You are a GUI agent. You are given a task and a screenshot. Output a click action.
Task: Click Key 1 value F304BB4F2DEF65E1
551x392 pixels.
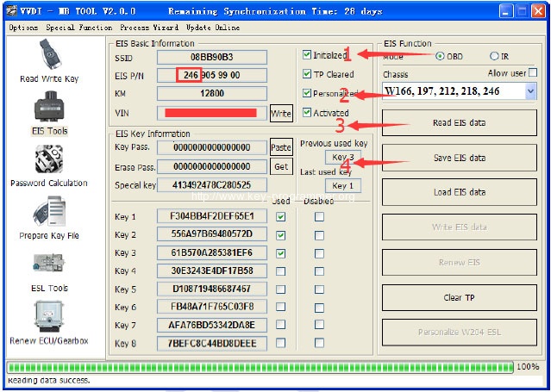click(212, 216)
